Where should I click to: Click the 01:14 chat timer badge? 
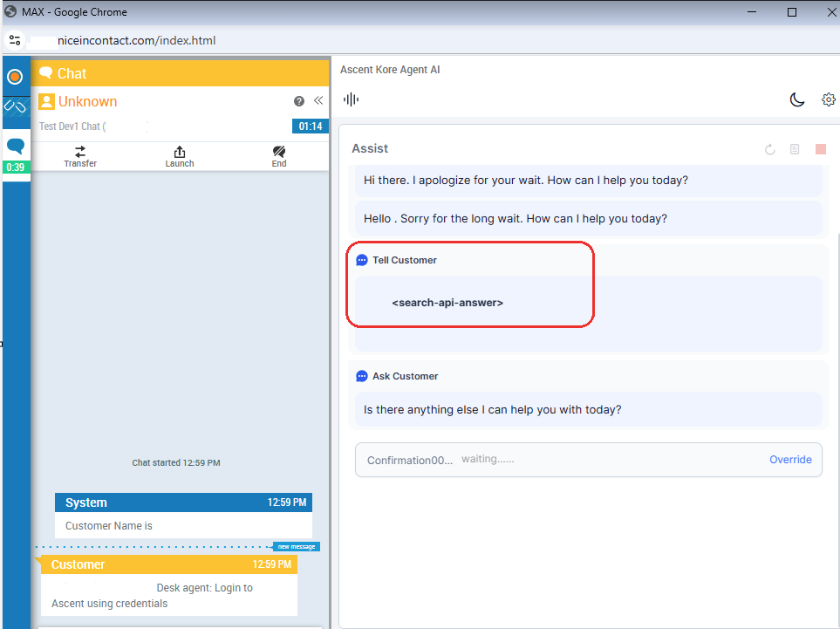coord(311,126)
